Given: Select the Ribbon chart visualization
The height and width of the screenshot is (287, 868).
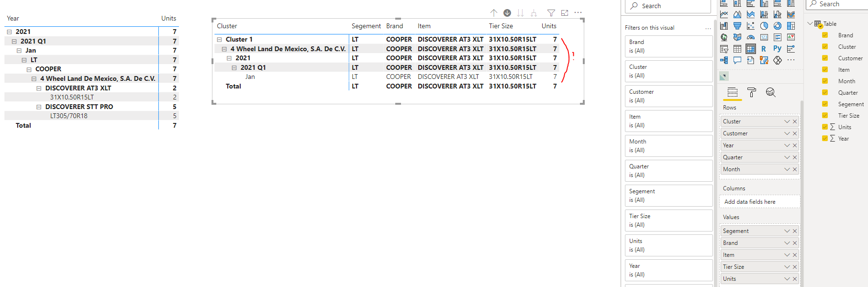Looking at the screenshot, I should point(791,14).
